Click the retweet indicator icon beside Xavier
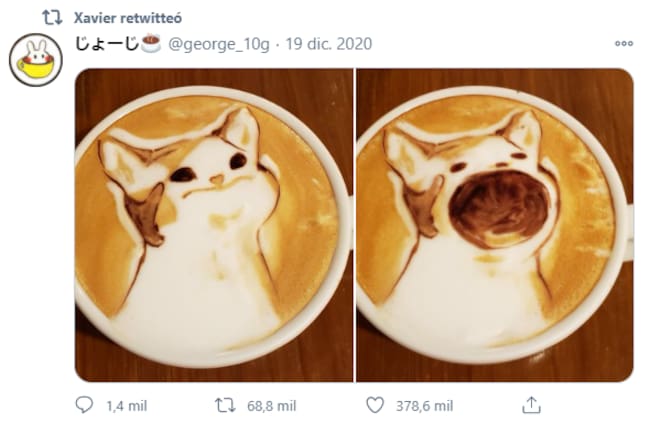650x423 pixels. coord(52,17)
